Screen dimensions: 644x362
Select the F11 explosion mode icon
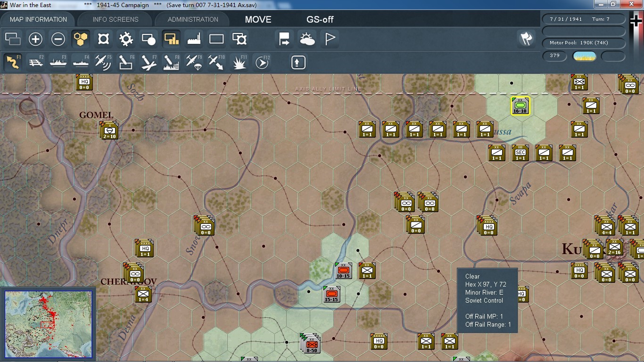coord(239,62)
